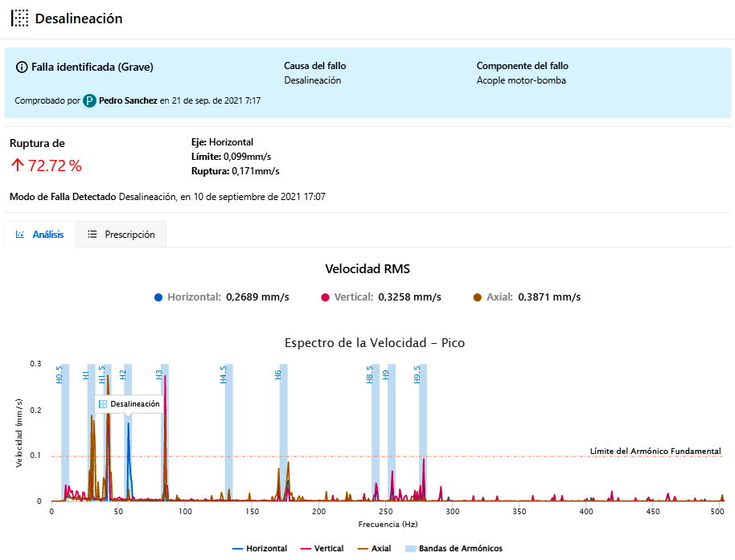Click the red Vertical RMS color dot
This screenshot has height=560, width=735.
pos(326,297)
